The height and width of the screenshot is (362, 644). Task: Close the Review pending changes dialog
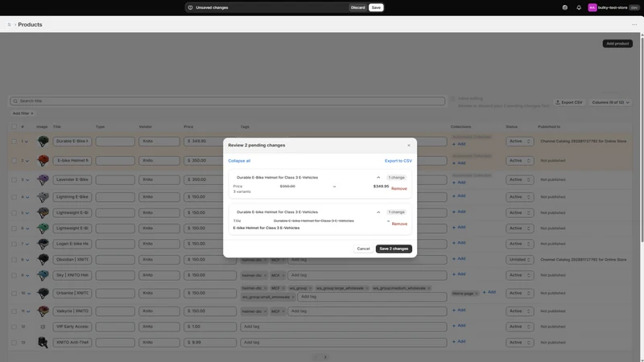click(409, 146)
